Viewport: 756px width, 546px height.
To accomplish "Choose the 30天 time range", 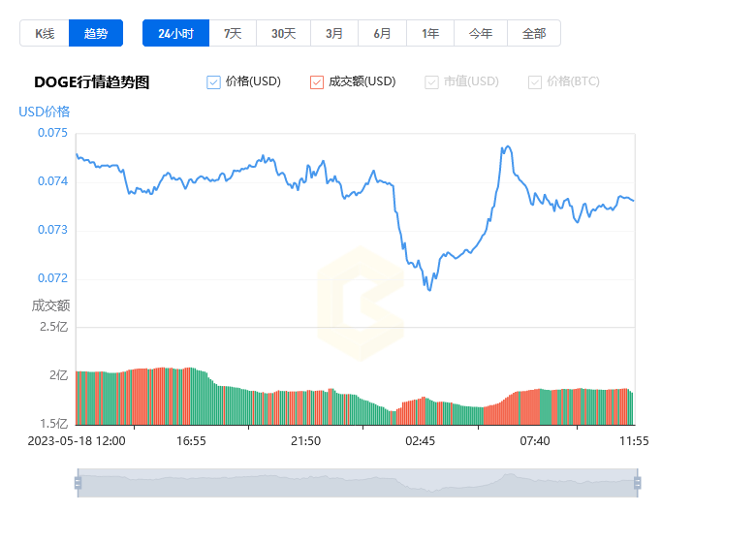I will pos(283,33).
